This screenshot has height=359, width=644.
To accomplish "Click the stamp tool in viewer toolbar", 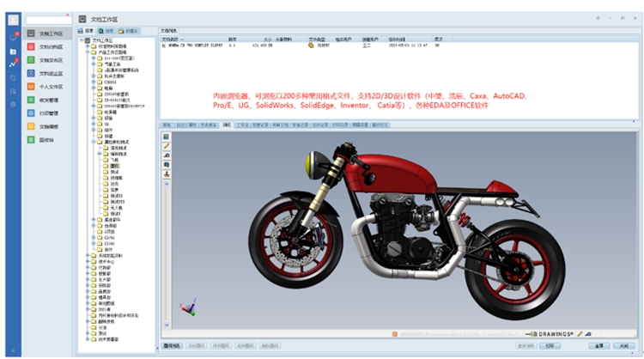I will click(x=167, y=173).
